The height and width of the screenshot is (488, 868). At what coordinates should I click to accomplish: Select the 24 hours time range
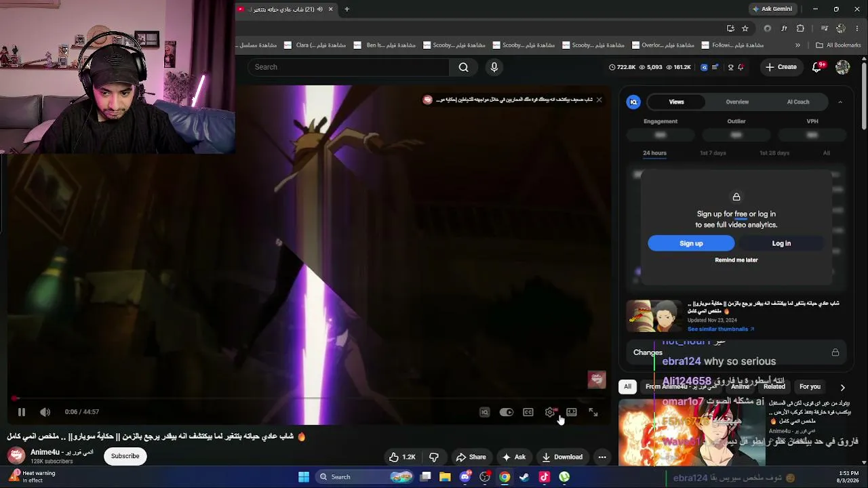point(654,153)
